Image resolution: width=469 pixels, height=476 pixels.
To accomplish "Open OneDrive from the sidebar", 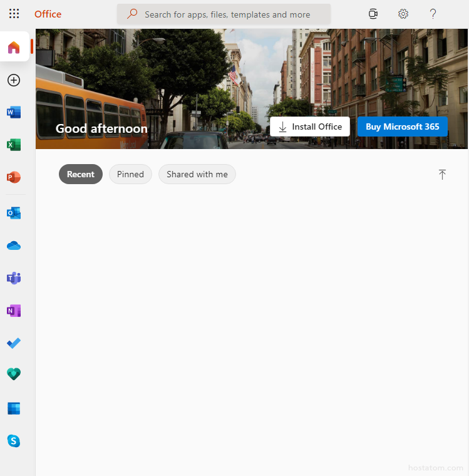I will (14, 246).
